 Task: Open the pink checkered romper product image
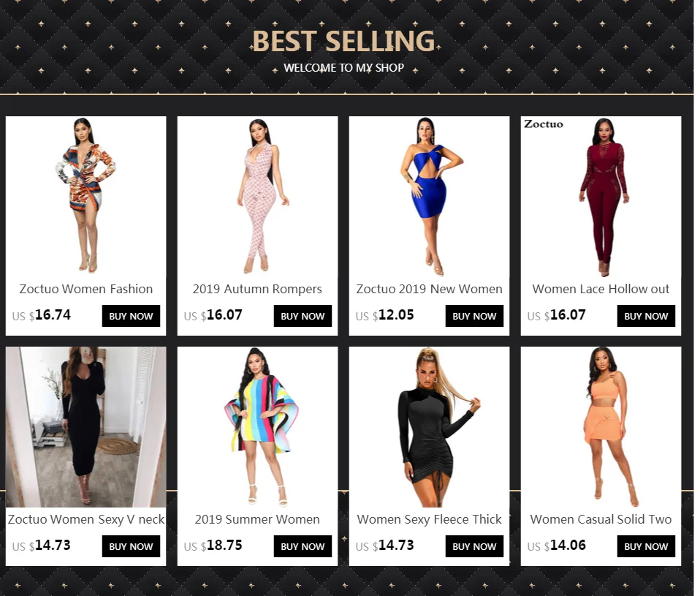click(x=258, y=197)
